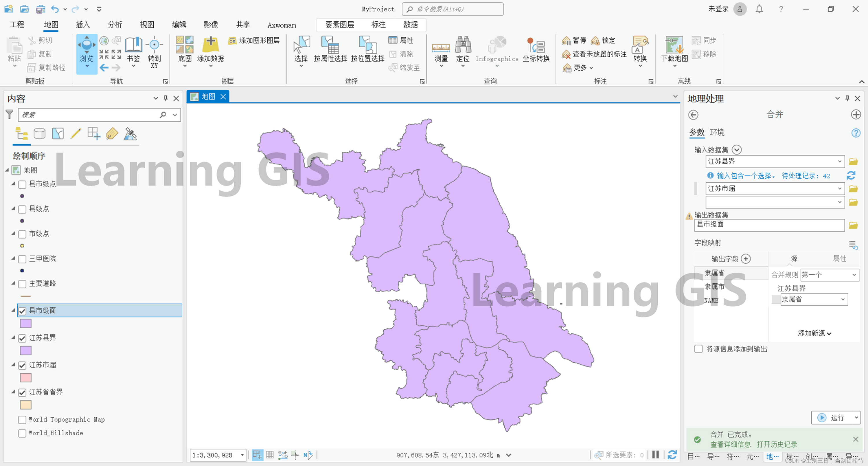The width and height of the screenshot is (868, 466).
Task: Switch to the 分析 ribbon tab
Action: pyautogui.click(x=115, y=25)
